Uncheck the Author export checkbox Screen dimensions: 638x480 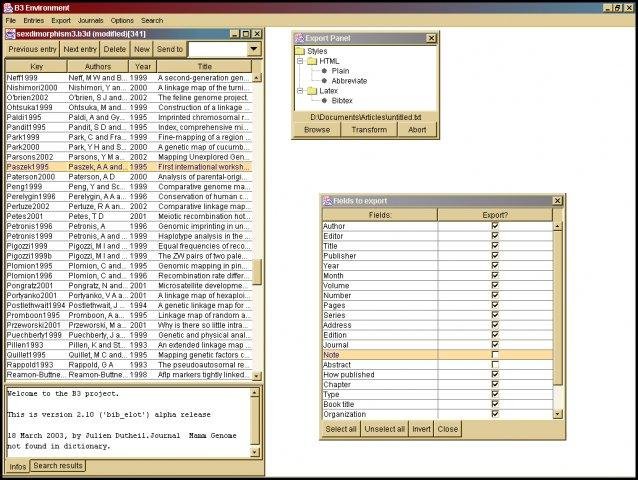click(495, 226)
